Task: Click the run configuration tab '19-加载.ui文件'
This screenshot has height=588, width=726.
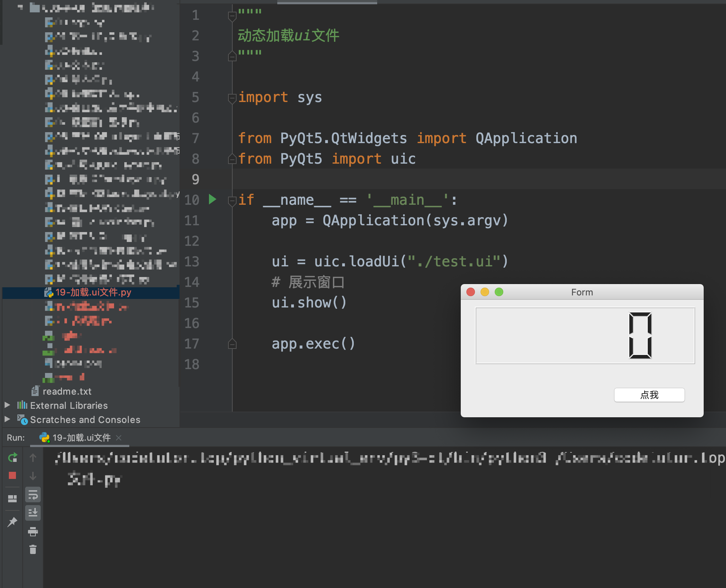Action: pyautogui.click(x=78, y=437)
